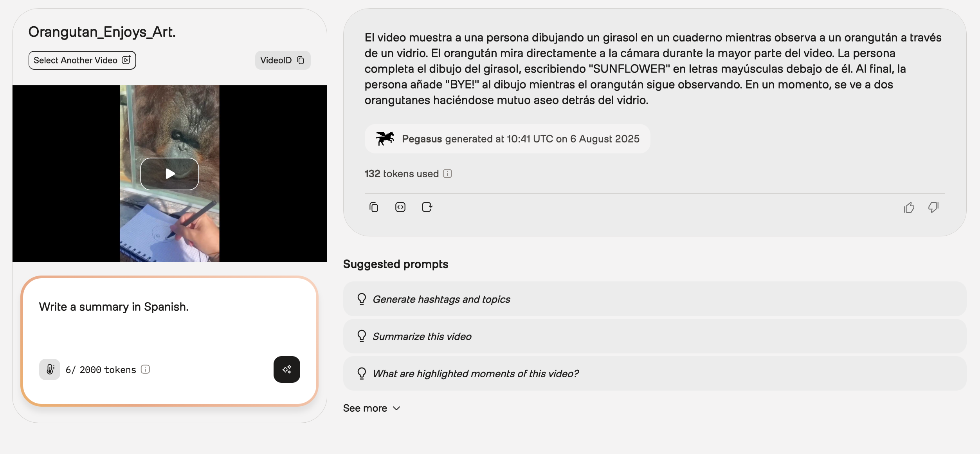Click the See more chevron arrow
Screen dimensions: 980x454
(396, 408)
